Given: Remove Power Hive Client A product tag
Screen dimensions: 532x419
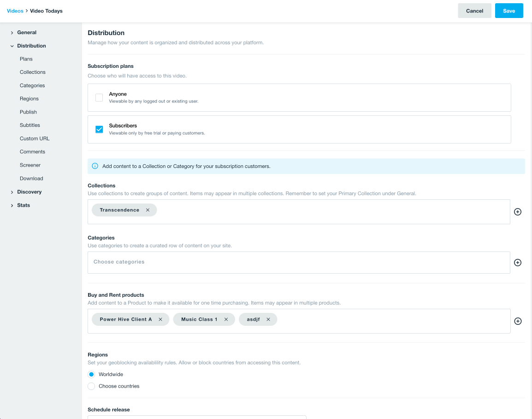Looking at the screenshot, I should click(160, 319).
